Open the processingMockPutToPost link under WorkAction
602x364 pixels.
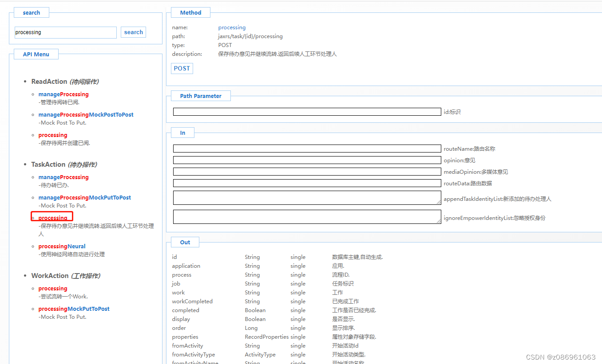(x=74, y=309)
